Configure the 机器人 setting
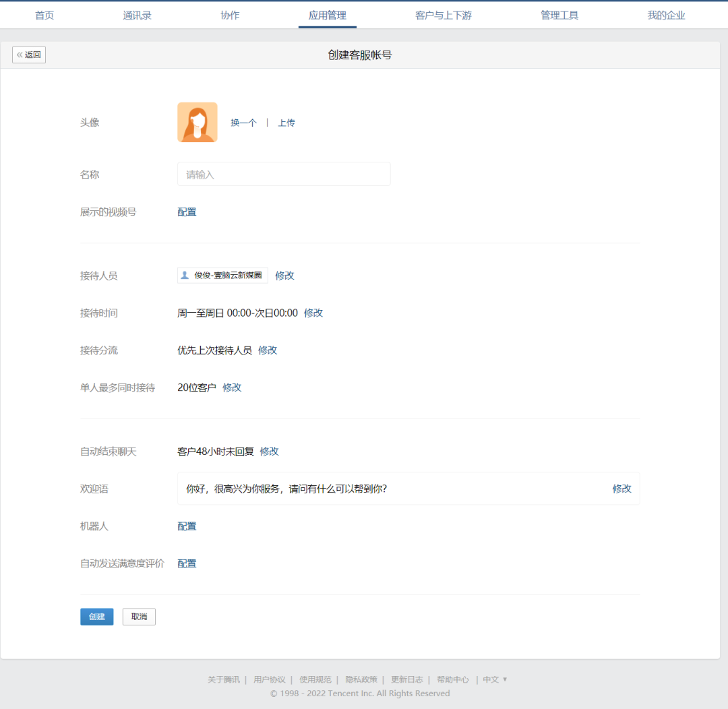728x709 pixels. tap(187, 526)
